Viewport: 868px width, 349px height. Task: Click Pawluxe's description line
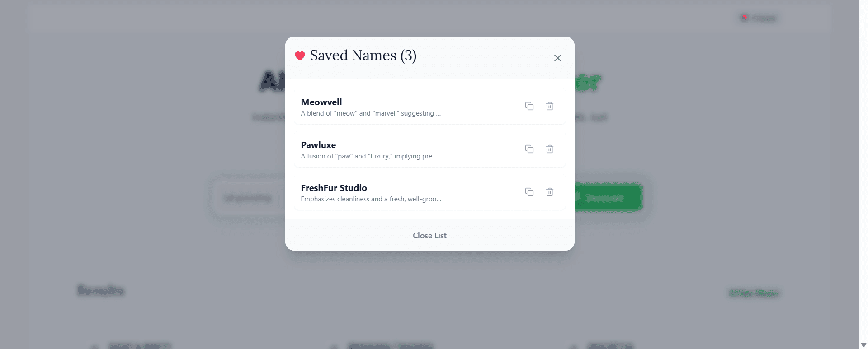(369, 156)
